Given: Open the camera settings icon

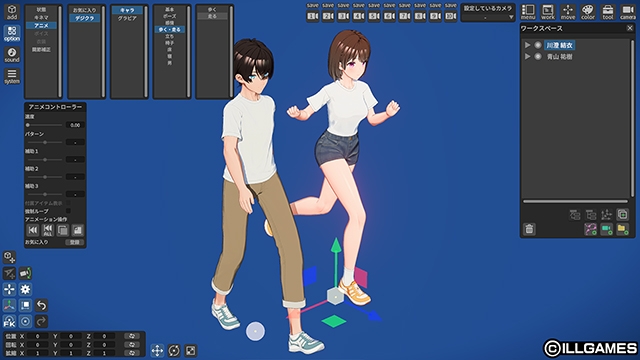Looking at the screenshot, I should [x=628, y=12].
